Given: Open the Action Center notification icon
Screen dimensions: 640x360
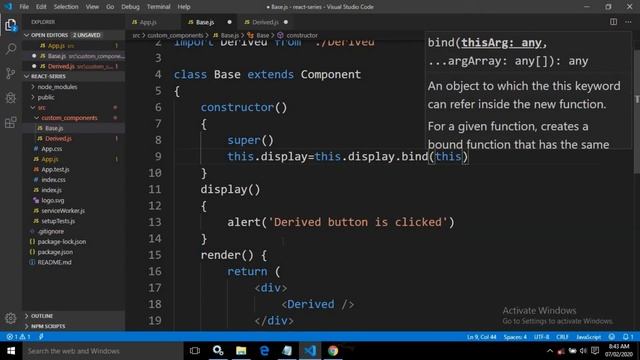Looking at the screenshot, I should [595, 351].
